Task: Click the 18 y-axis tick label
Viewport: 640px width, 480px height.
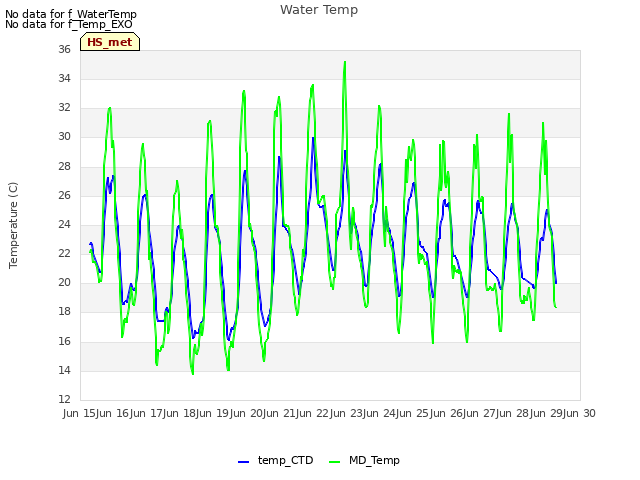Action: (64, 311)
